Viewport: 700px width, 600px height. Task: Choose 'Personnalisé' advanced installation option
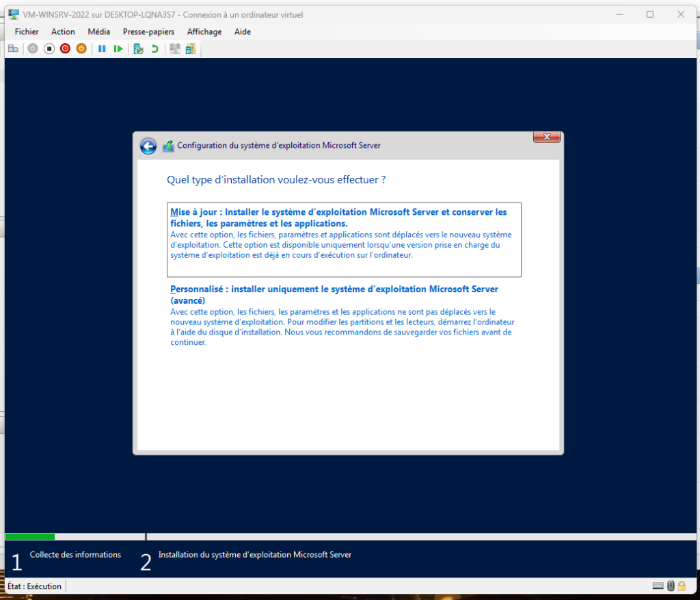coord(334,294)
